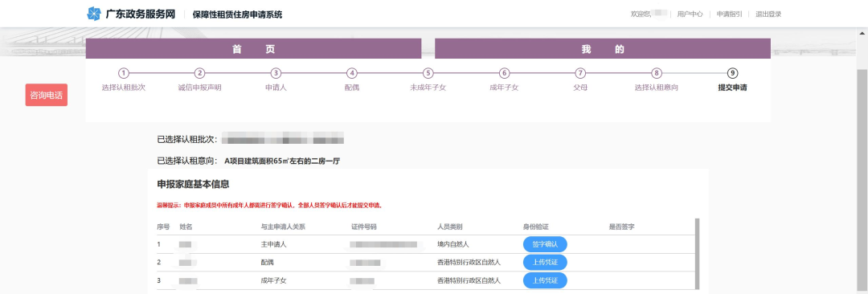Click the 香港特别行政区自然人 cell in 配偶 row

coord(469,263)
